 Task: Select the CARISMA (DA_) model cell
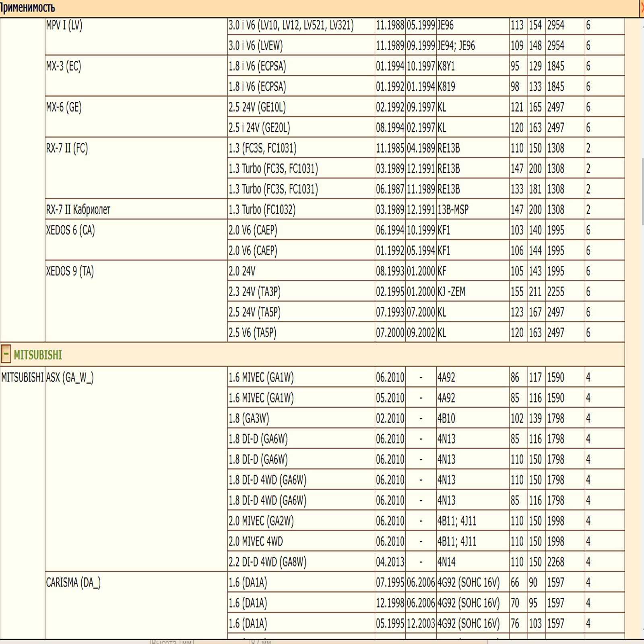tap(73, 582)
